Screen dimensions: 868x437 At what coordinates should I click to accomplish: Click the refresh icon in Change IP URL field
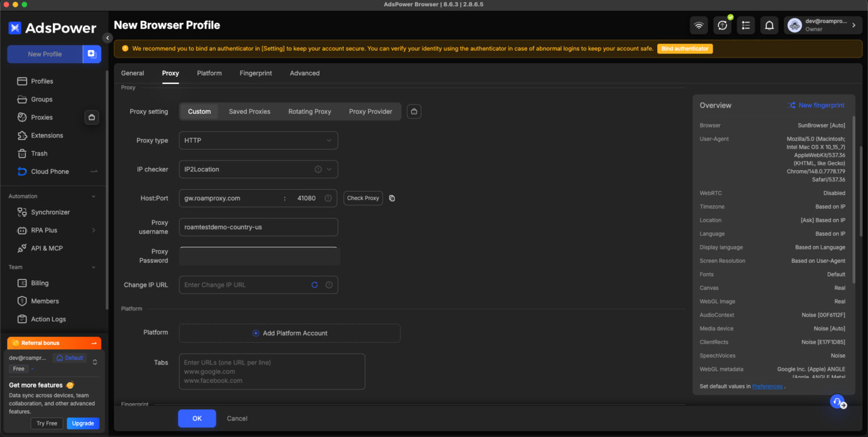tap(315, 285)
